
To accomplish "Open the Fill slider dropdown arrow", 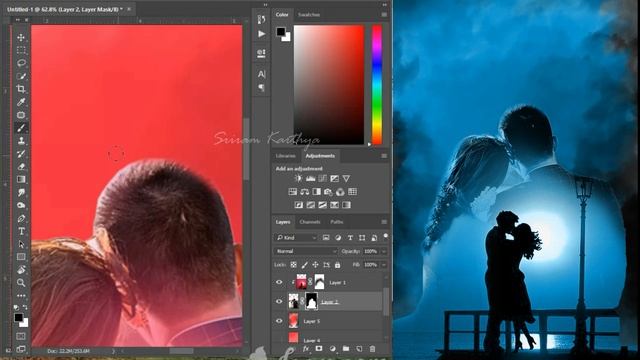I will pos(384,265).
